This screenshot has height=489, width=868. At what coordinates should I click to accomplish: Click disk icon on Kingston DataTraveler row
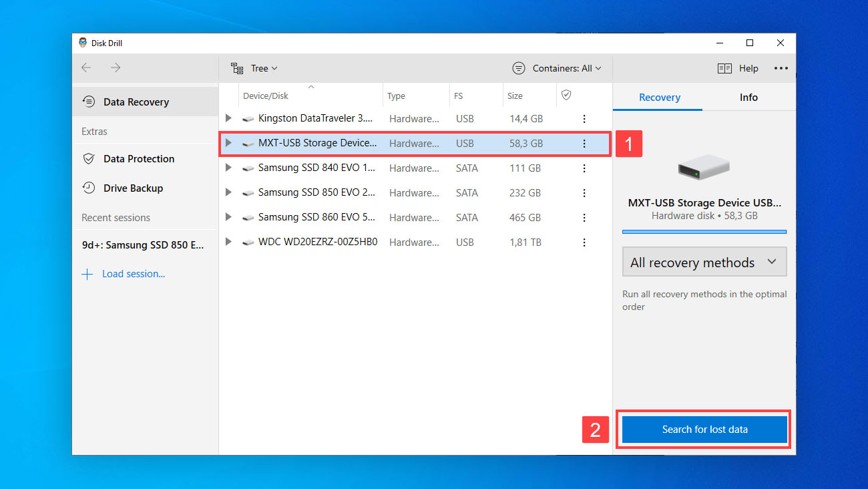[248, 119]
